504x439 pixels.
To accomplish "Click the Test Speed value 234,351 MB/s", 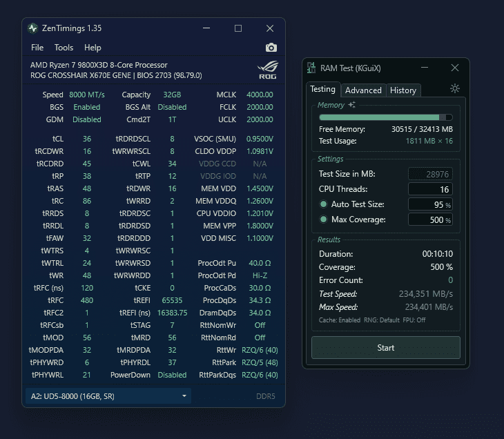I will click(425, 294).
